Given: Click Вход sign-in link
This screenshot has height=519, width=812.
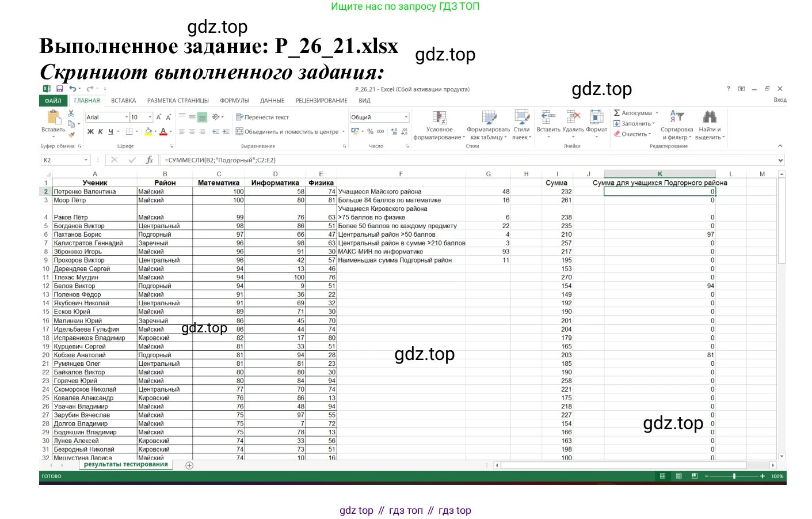Looking at the screenshot, I should coord(780,100).
